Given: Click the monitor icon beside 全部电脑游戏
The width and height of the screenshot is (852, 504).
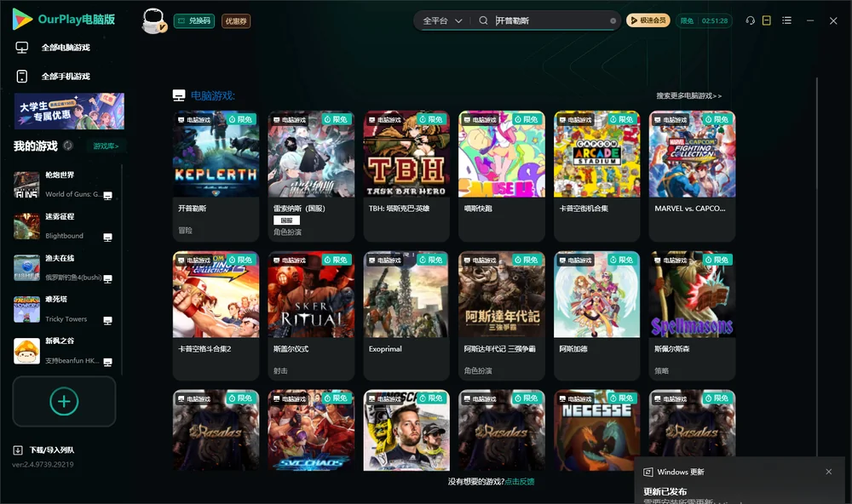Looking at the screenshot, I should (x=22, y=48).
